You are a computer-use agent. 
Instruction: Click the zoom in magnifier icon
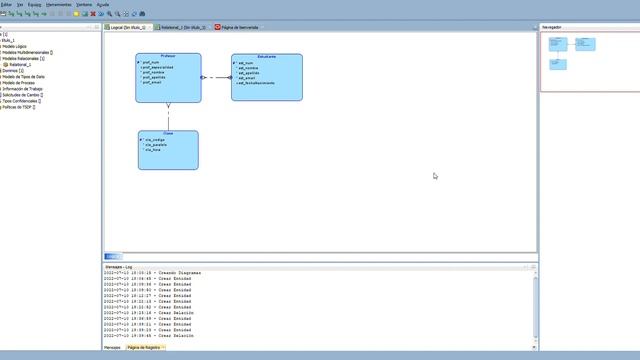tap(109, 14)
